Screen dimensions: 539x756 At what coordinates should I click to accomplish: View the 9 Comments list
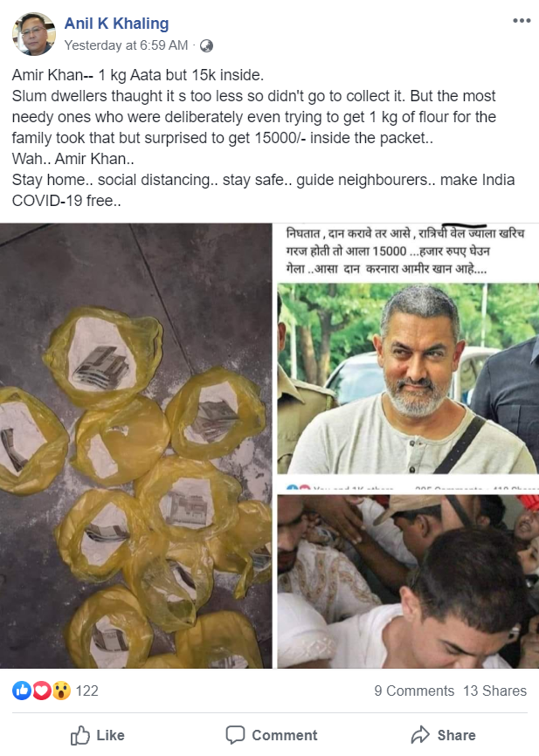pyautogui.click(x=414, y=691)
